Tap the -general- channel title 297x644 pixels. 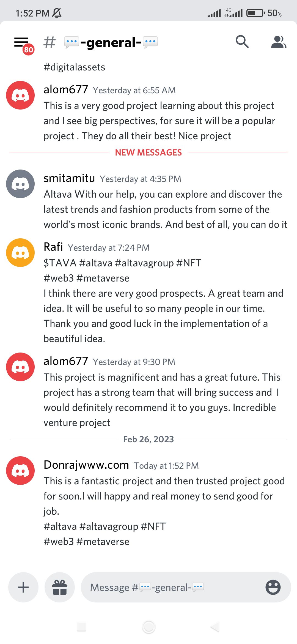point(111,42)
